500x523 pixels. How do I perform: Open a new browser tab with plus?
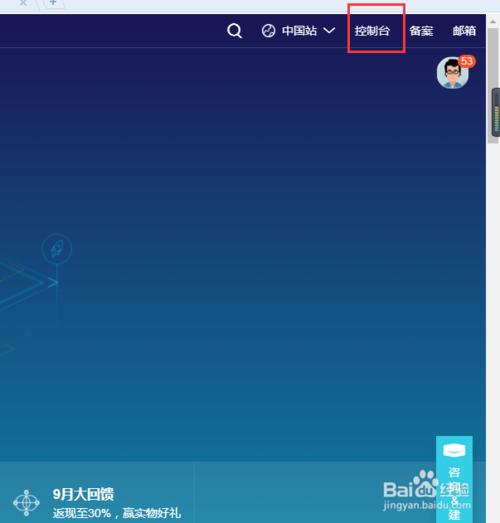click(53, 3)
